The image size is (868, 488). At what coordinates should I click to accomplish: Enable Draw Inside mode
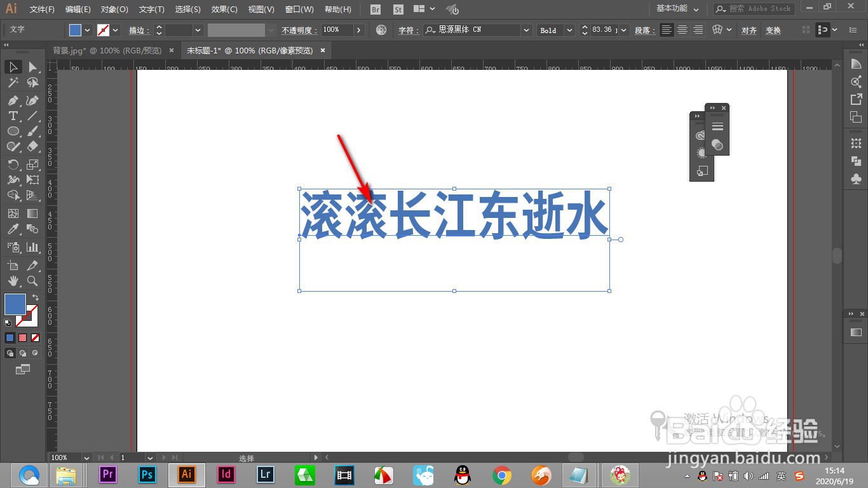(x=35, y=353)
